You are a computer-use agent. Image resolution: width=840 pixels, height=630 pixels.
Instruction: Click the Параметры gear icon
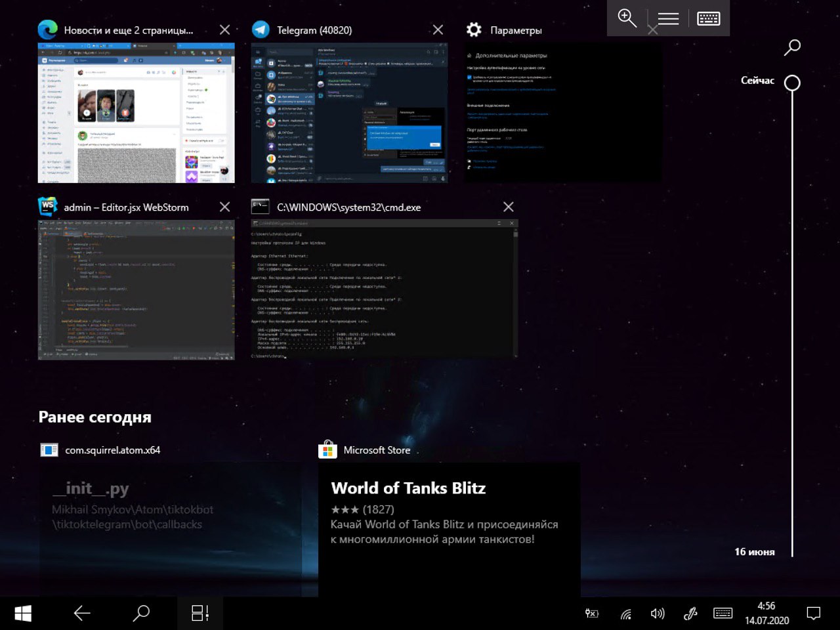474,30
